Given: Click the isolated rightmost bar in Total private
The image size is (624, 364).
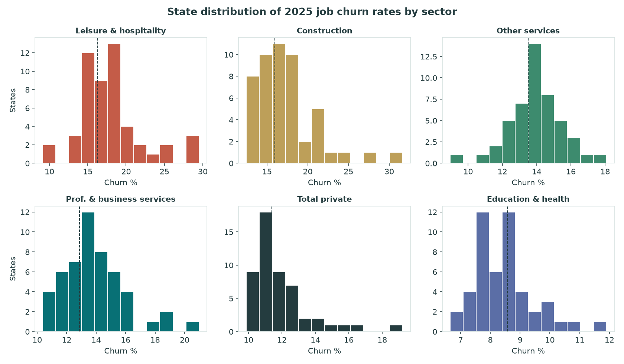Looking at the screenshot, I should point(396,328).
